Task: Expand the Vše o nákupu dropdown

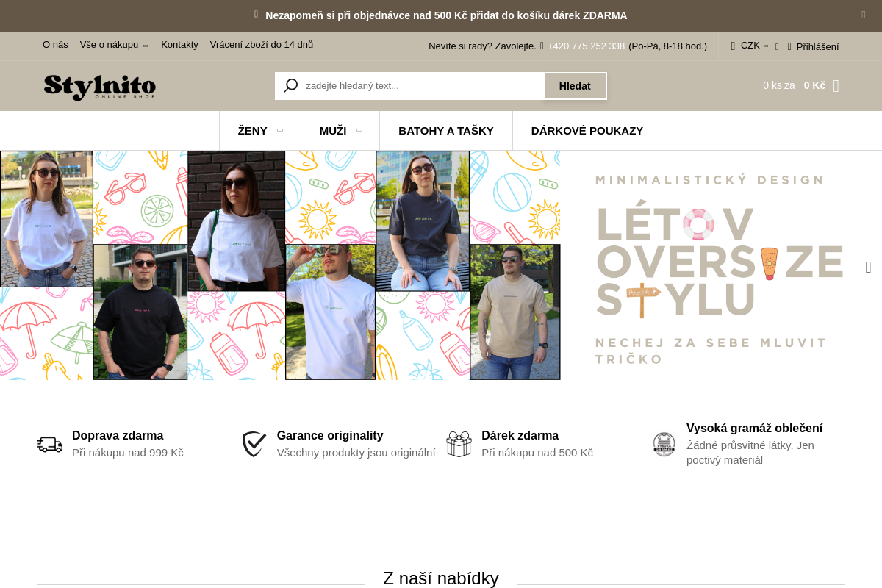Action: [114, 45]
